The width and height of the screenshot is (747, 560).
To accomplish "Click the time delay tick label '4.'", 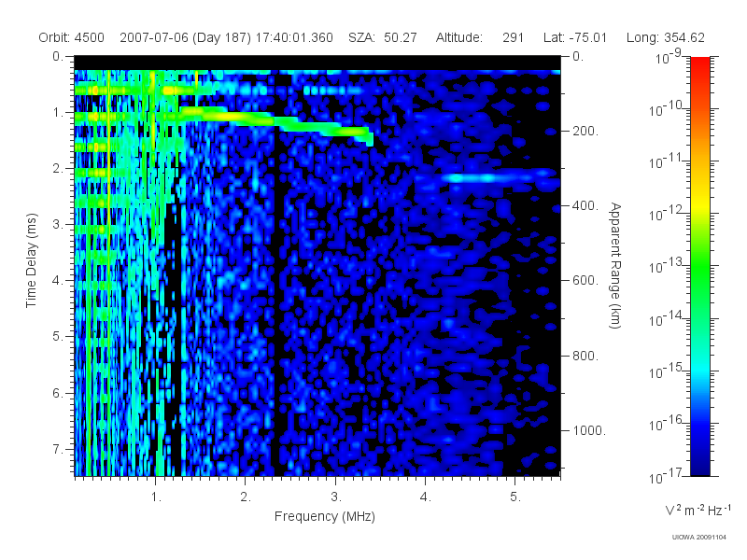I will [58, 281].
